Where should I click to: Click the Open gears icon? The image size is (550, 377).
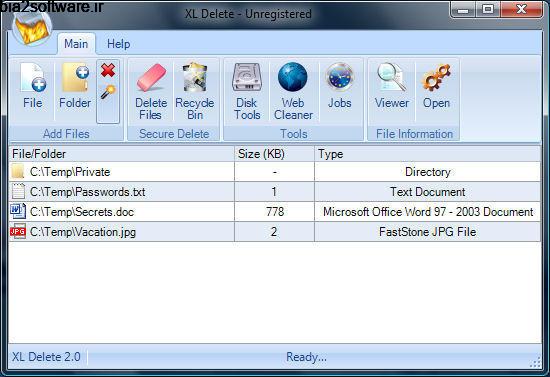436,77
